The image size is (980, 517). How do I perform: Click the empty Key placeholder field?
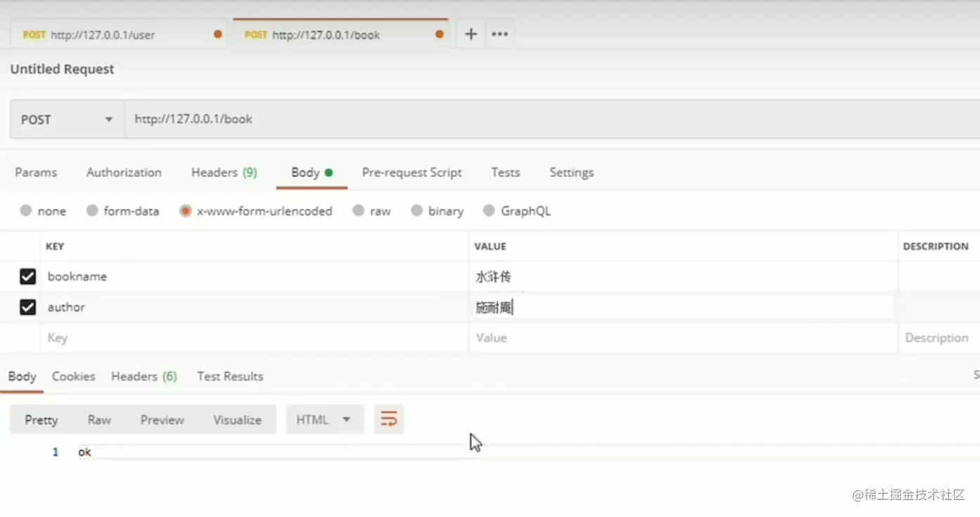(x=254, y=338)
